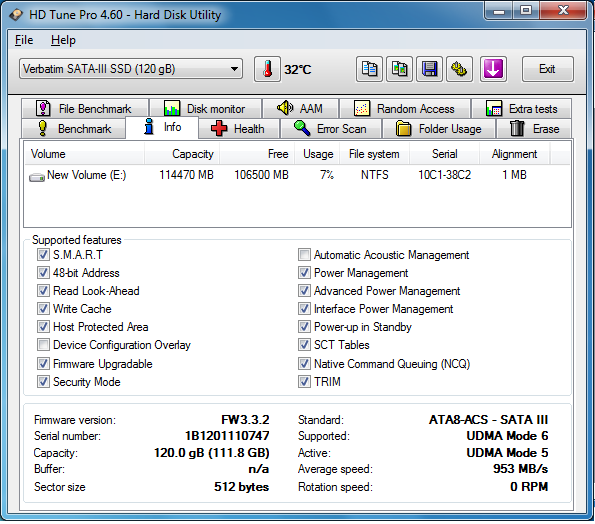Open the options gear icon
This screenshot has width=595, height=524.
pyautogui.click(x=459, y=69)
